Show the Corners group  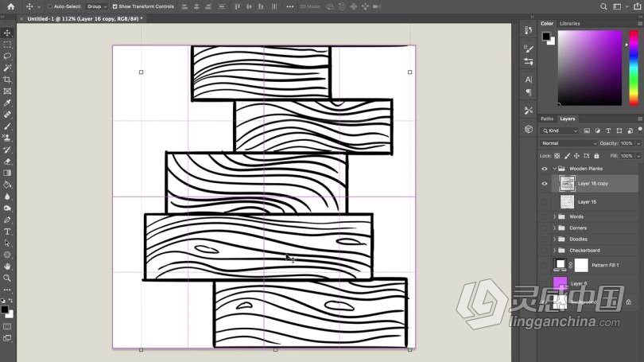tap(545, 228)
